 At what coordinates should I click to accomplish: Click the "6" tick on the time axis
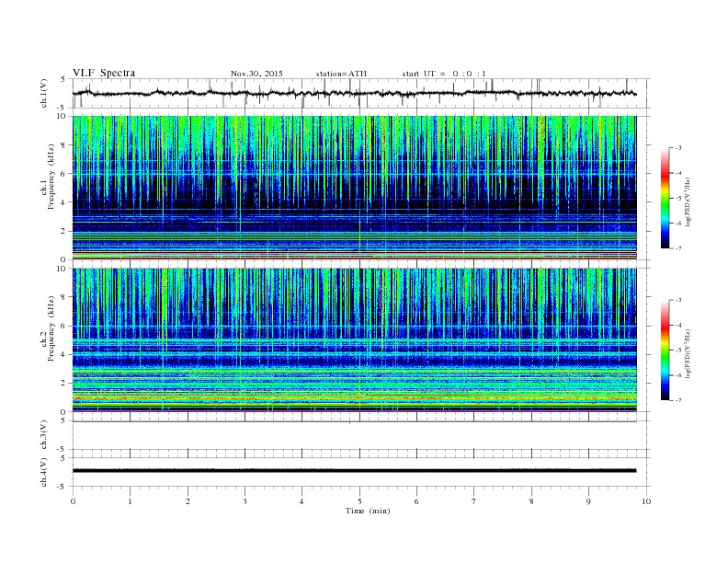(416, 501)
